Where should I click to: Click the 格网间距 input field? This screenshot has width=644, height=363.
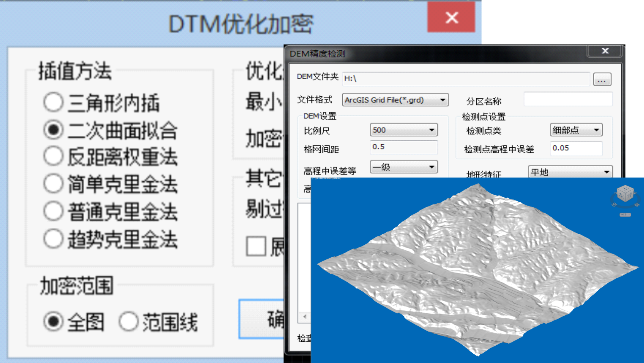[403, 147]
